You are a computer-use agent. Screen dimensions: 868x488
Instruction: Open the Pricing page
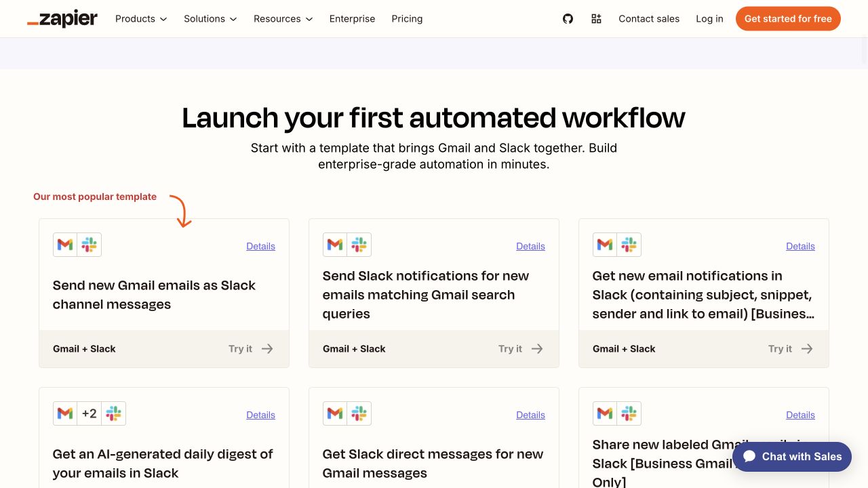pos(407,19)
